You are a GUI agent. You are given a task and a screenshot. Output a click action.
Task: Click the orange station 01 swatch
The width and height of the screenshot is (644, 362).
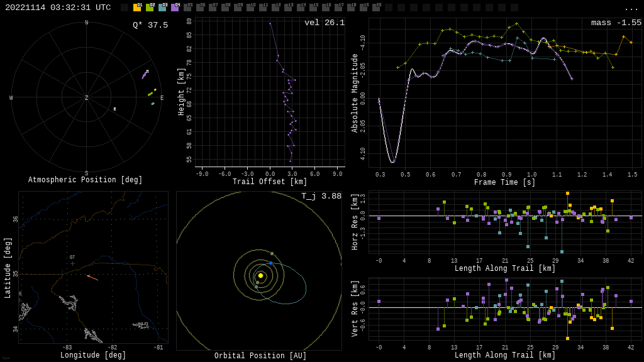137,8
